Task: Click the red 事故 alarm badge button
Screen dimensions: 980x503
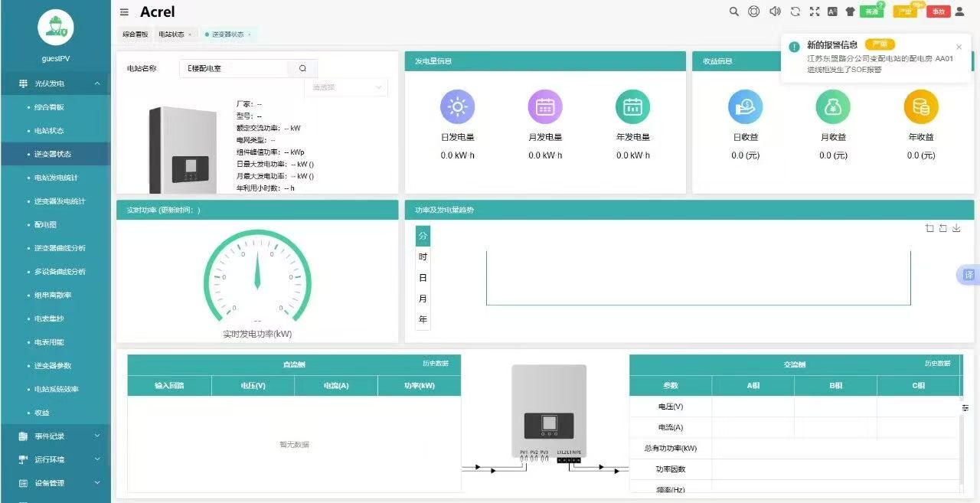Action: point(938,11)
